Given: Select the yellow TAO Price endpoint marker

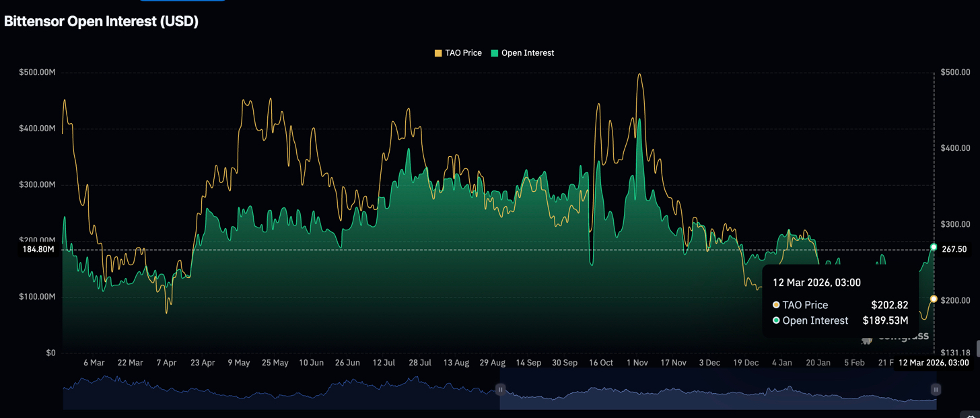Looking at the screenshot, I should [x=934, y=299].
